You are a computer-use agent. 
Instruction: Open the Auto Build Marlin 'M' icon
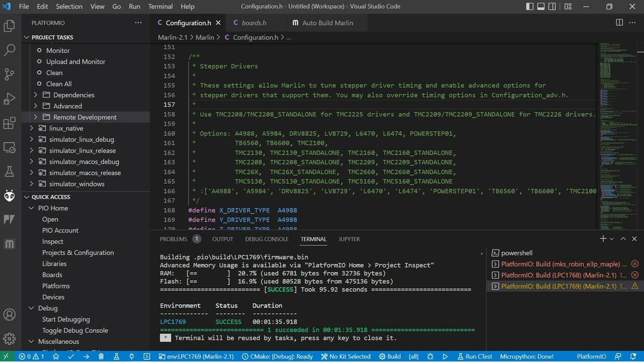pos(9,244)
